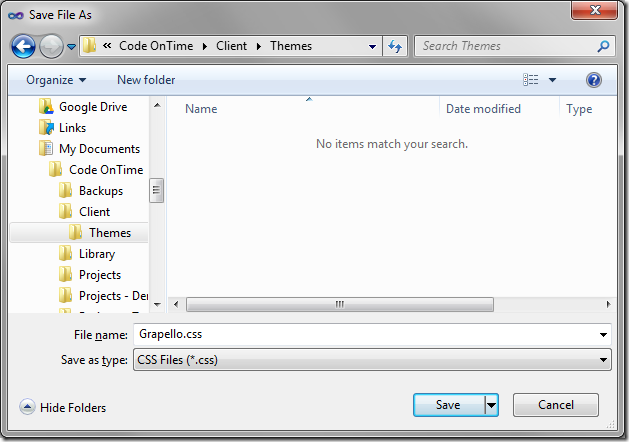Click the greyed Forward arrow button
Screen dimensions: 629x442
[x=51, y=47]
